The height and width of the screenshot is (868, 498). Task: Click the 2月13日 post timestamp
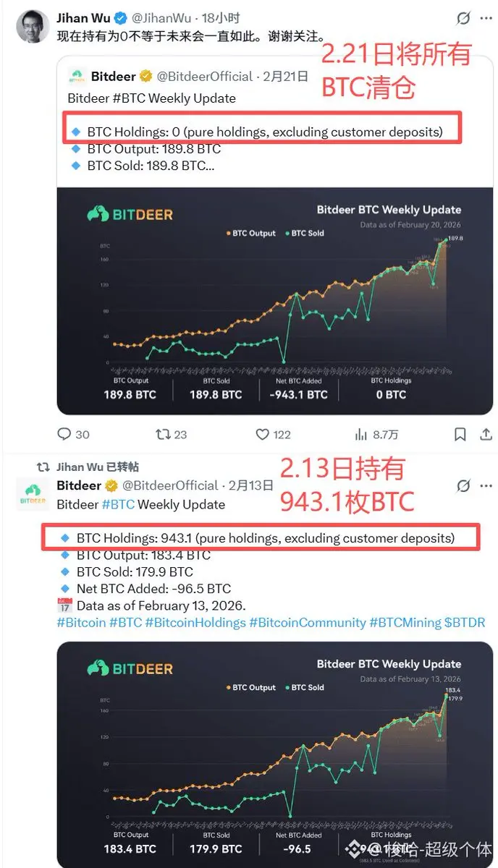click(250, 485)
